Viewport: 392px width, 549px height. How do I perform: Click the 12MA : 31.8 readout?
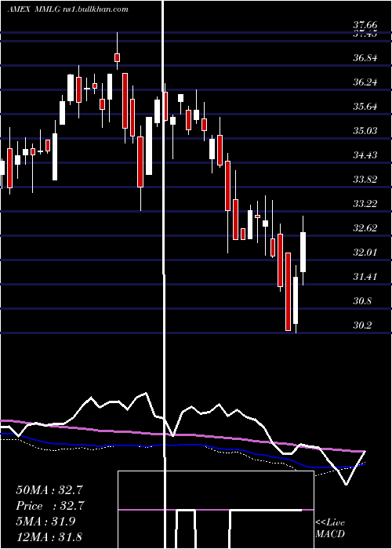[49, 536]
